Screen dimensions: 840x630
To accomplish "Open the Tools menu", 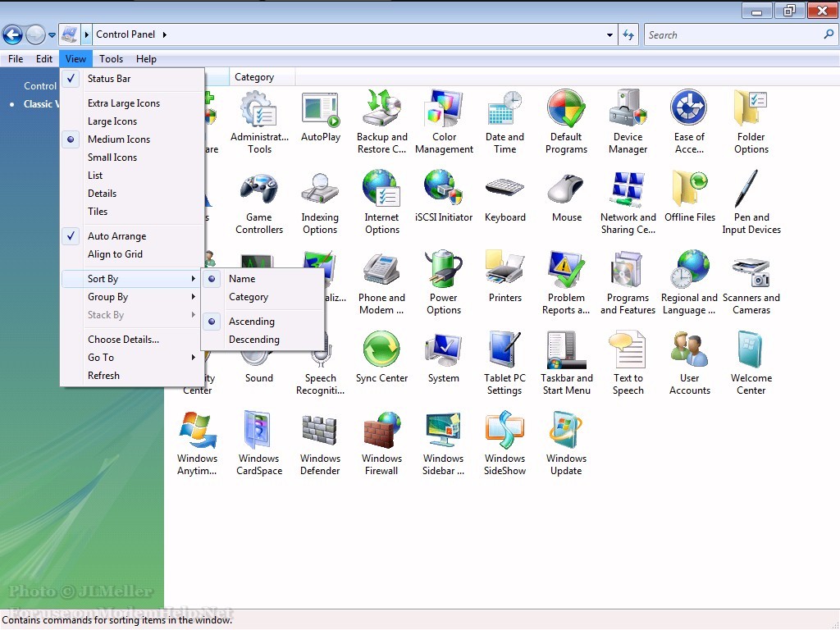I will (x=111, y=59).
